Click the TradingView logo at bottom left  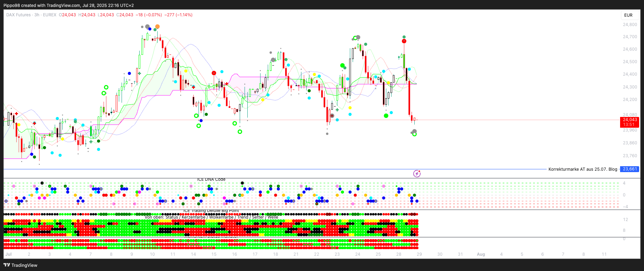tap(20, 265)
